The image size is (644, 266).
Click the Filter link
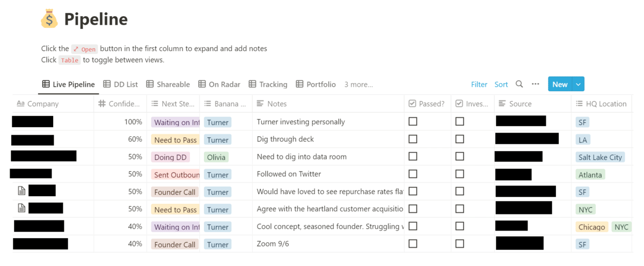(479, 84)
